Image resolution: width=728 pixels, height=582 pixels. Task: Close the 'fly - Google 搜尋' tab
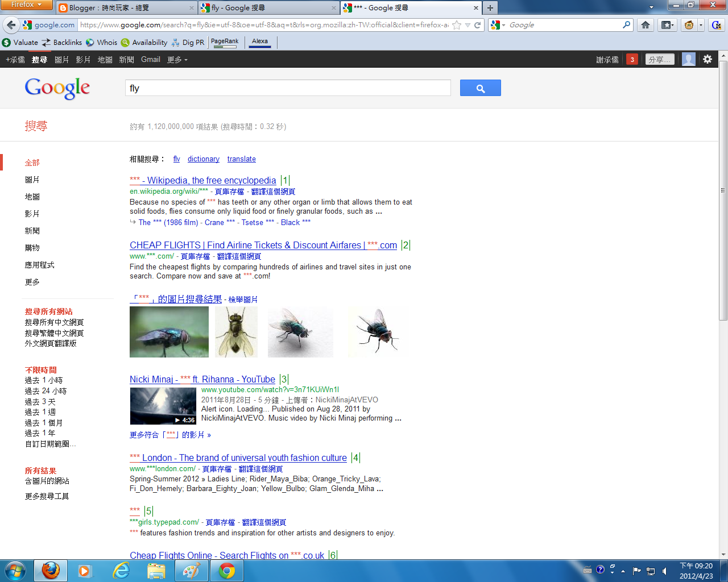point(334,8)
